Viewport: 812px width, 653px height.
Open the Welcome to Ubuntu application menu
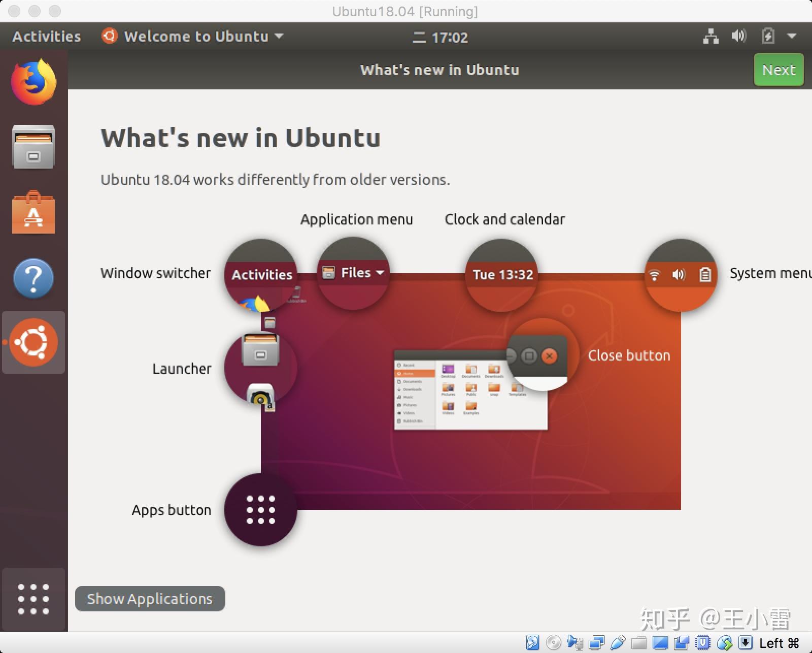coord(193,37)
